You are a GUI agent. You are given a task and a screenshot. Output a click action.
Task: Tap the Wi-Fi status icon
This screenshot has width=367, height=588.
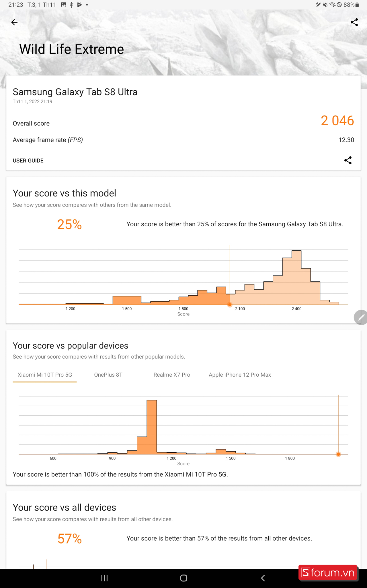332,5
